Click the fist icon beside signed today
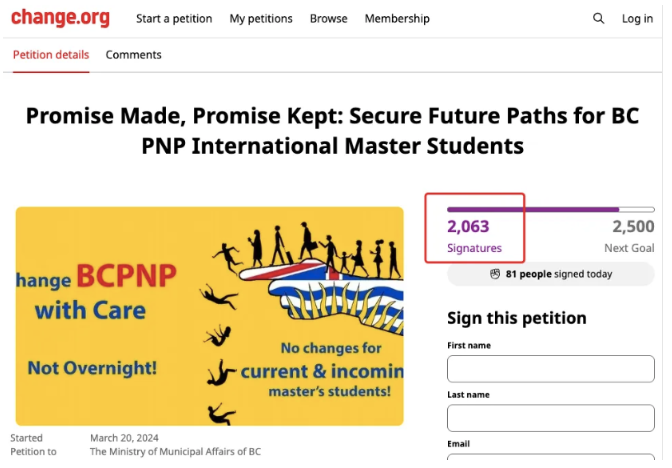Viewport: 672px width, 468px height. [495, 274]
